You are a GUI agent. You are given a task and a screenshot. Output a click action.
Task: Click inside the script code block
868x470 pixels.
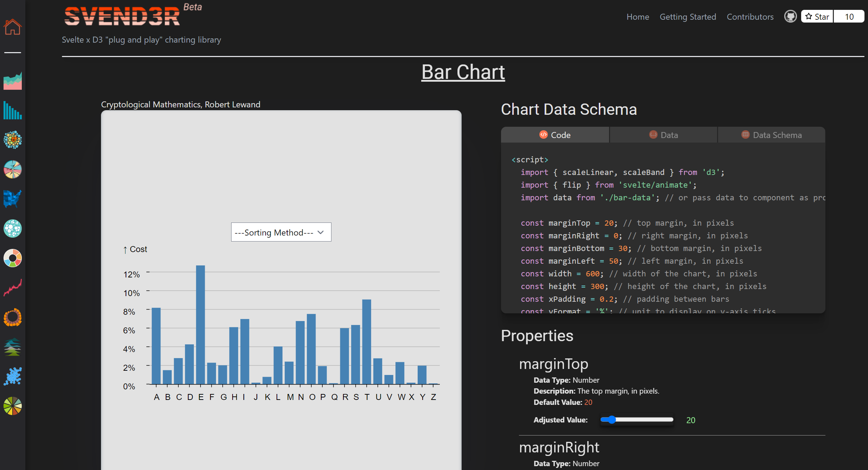pos(663,228)
